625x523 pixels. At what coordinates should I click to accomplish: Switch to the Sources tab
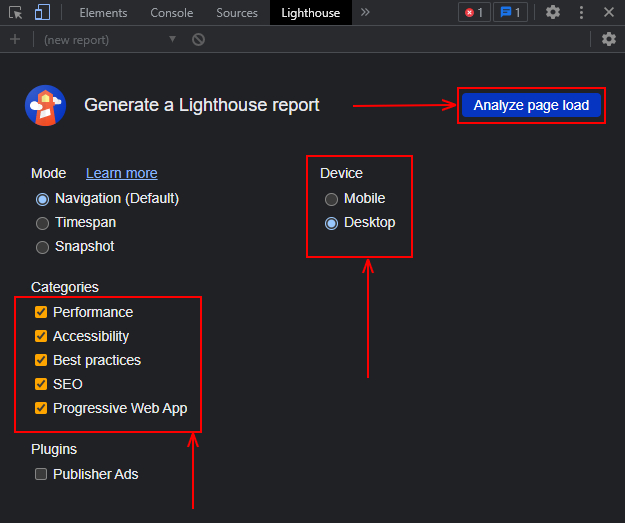[237, 13]
